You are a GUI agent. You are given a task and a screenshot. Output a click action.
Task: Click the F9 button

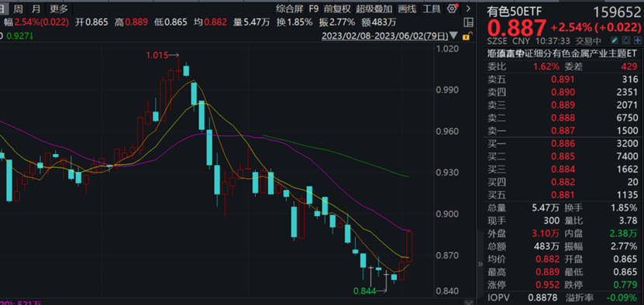point(314,9)
